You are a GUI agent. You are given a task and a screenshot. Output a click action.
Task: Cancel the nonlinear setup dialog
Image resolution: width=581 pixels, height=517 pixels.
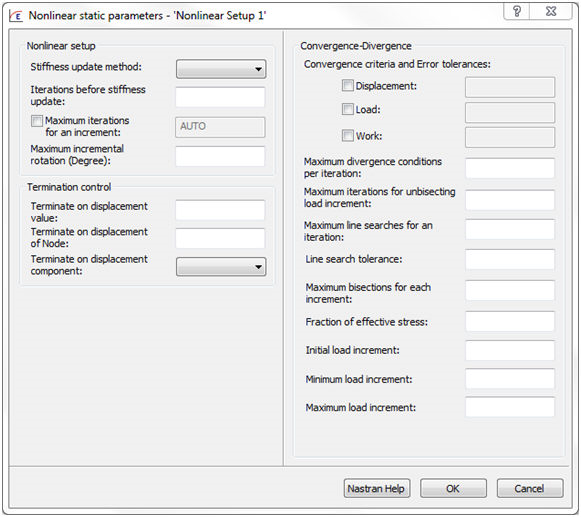click(529, 488)
